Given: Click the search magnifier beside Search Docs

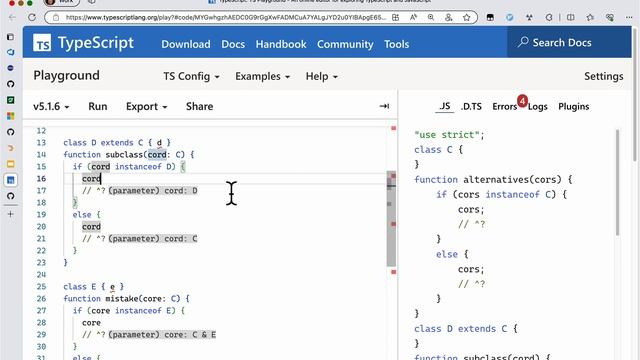Looking at the screenshot, I should [523, 42].
